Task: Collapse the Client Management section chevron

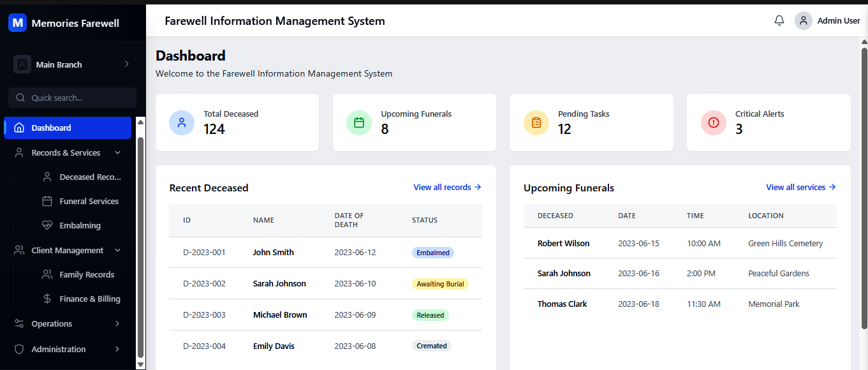Action: pos(117,250)
